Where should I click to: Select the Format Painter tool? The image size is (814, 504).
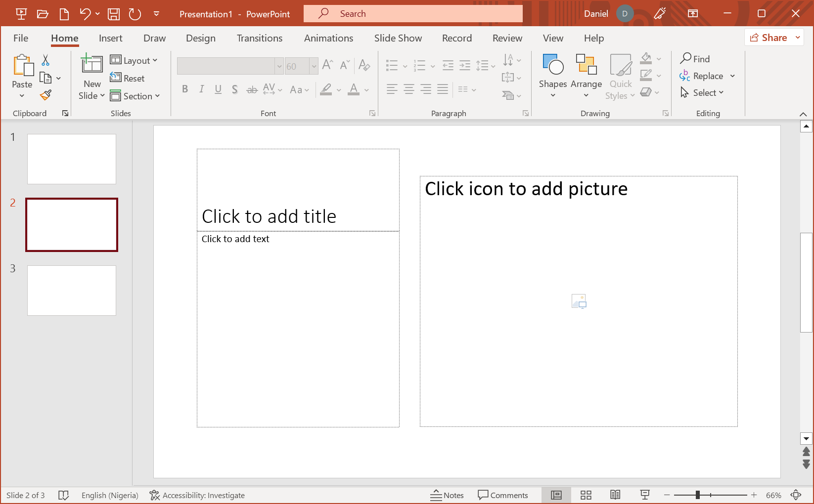45,94
